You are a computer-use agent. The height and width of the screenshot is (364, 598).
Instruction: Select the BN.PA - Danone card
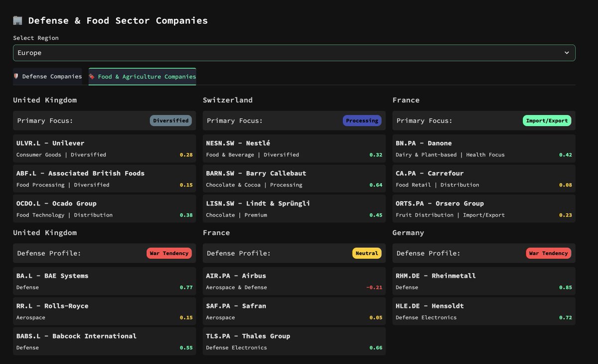point(484,148)
